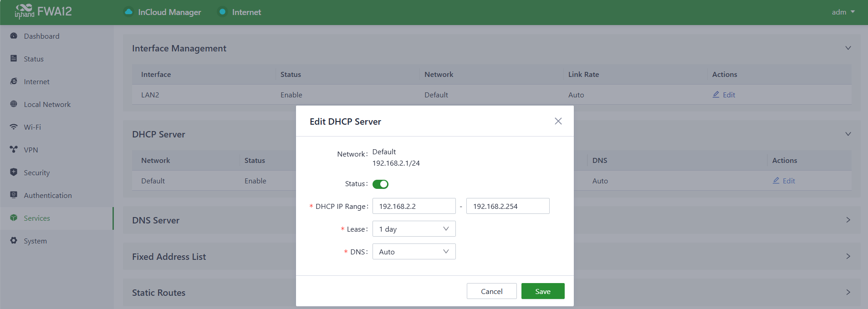Open the Status page in sidebar
868x309 pixels.
(x=34, y=59)
